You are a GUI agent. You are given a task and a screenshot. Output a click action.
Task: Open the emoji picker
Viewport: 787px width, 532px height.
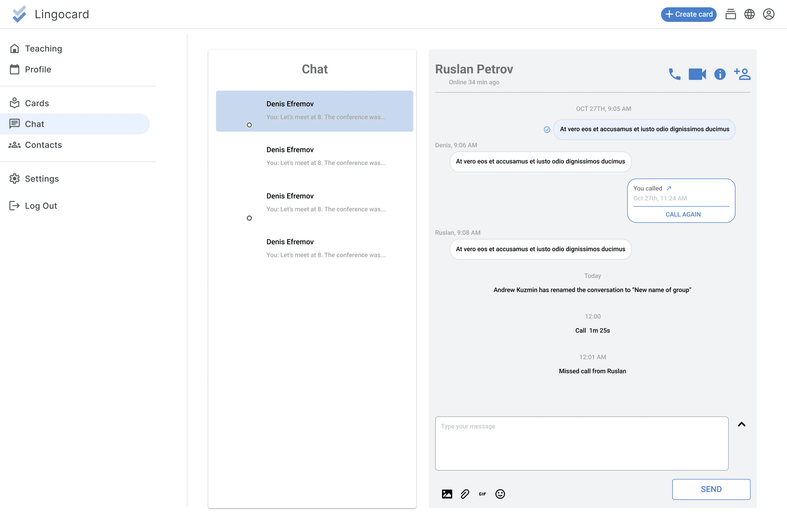pyautogui.click(x=500, y=494)
